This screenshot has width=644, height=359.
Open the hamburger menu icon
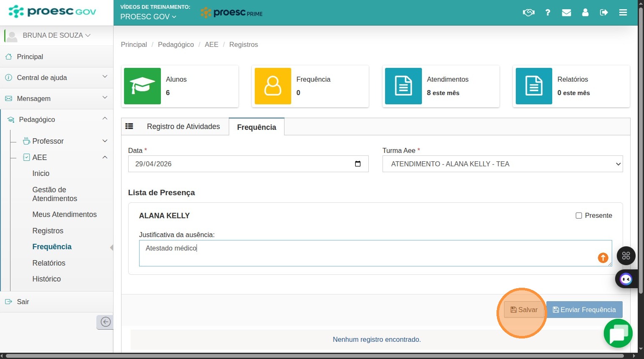click(623, 13)
